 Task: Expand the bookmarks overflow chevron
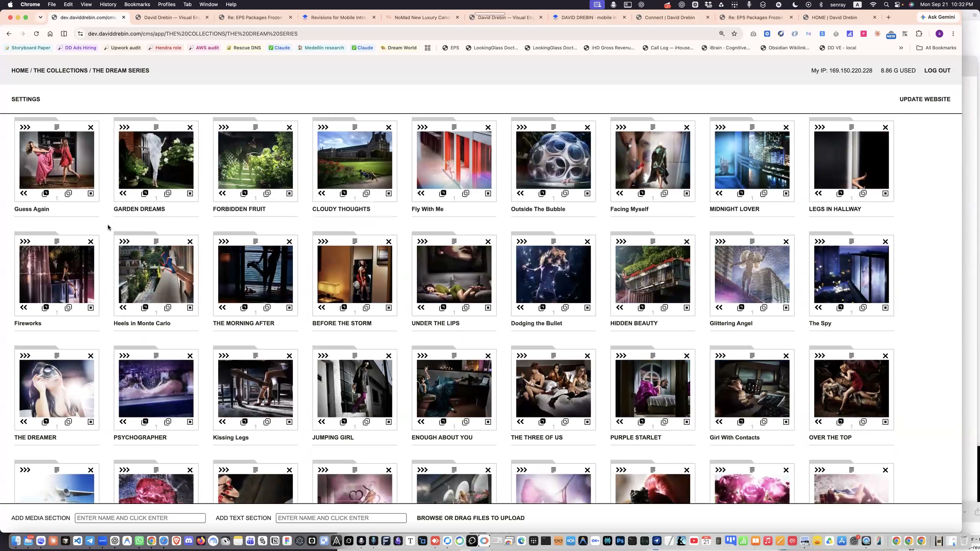click(901, 48)
